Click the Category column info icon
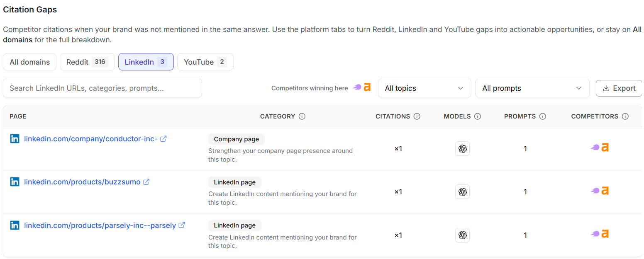This screenshot has width=644, height=259. pos(302,116)
